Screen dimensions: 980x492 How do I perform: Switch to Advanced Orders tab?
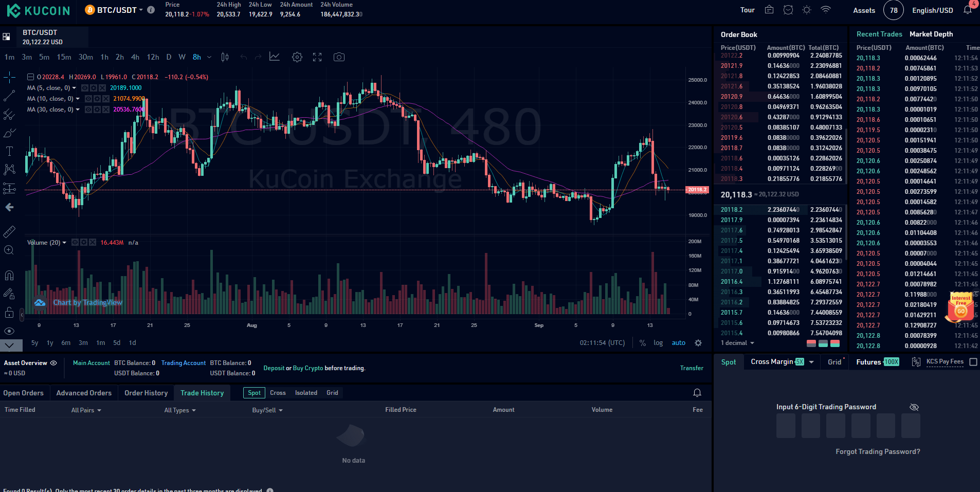point(84,393)
